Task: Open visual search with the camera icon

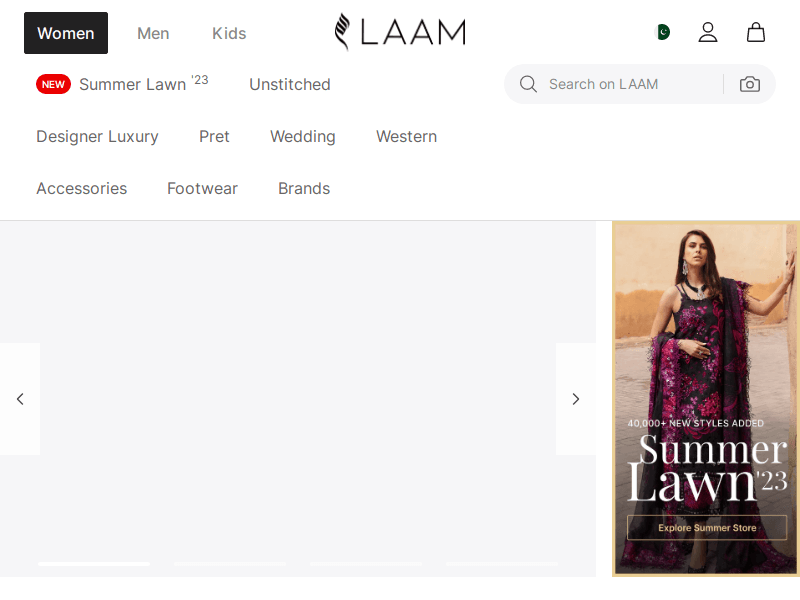Action: pyautogui.click(x=750, y=84)
